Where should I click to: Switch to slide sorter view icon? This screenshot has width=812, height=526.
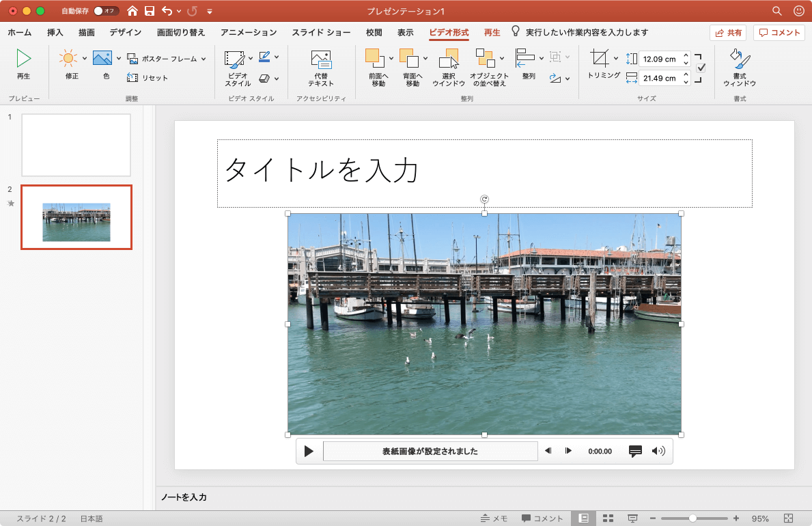coord(608,518)
